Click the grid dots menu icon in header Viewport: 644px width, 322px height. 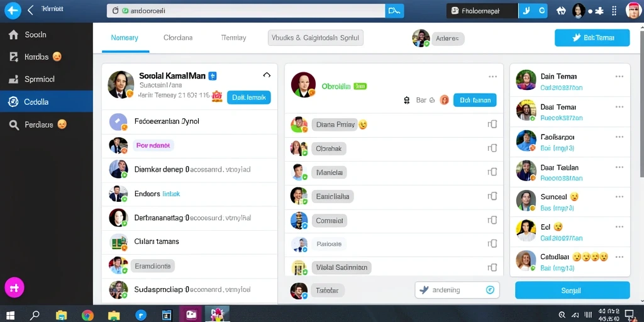point(614,11)
